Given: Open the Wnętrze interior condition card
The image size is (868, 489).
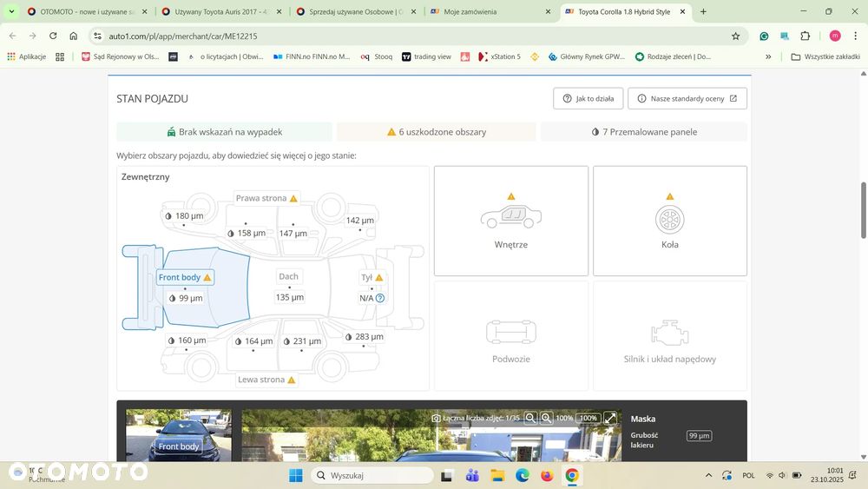Looking at the screenshot, I should pos(511,221).
